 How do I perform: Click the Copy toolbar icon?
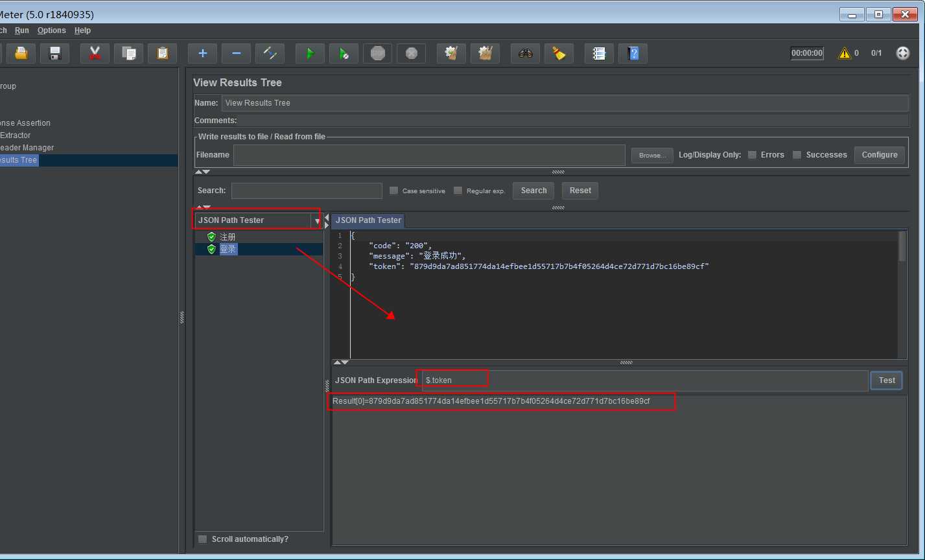coord(129,53)
